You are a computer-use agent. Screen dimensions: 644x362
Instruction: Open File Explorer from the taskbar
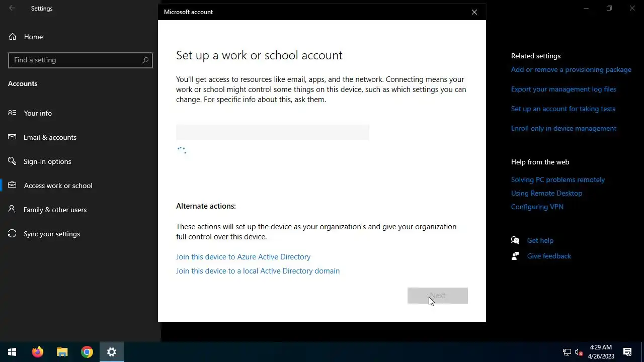click(62, 352)
